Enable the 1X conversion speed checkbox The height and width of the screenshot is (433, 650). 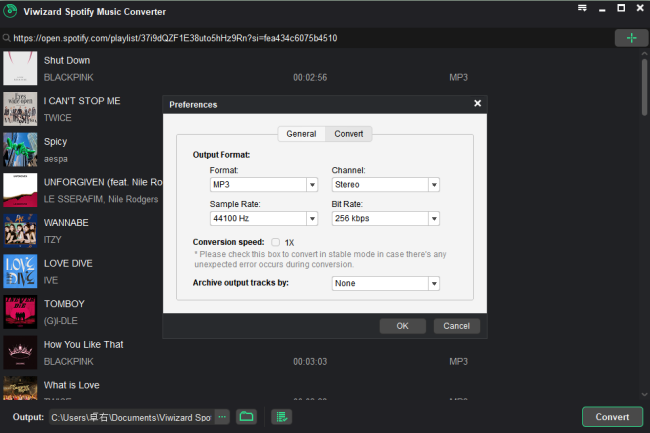click(276, 242)
